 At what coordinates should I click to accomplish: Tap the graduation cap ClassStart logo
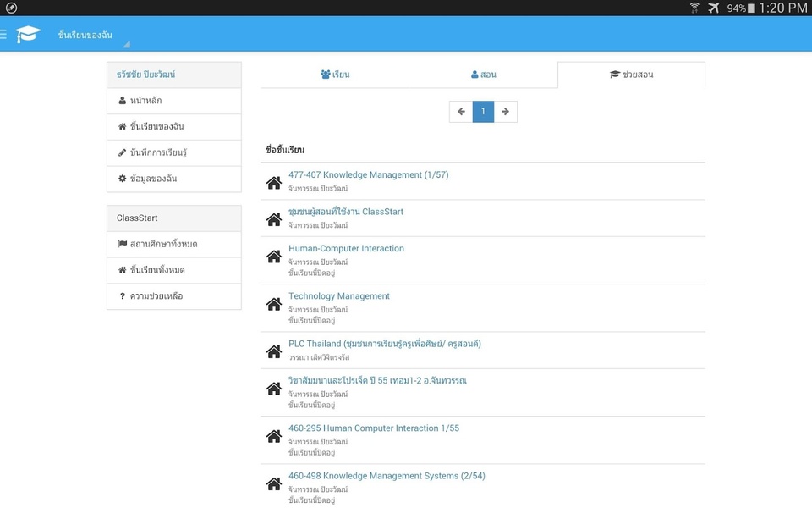28,34
